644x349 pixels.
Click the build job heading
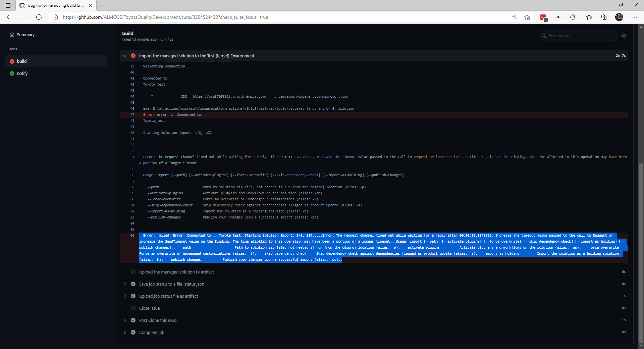128,33
